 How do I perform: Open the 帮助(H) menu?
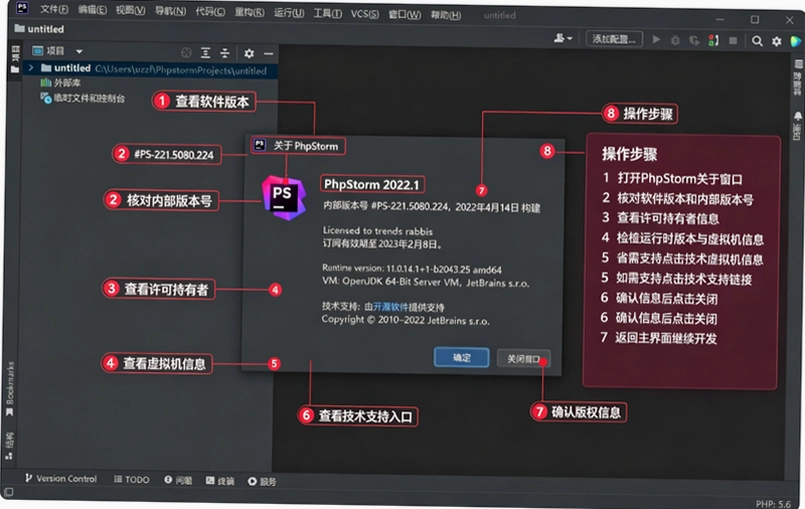(x=446, y=15)
